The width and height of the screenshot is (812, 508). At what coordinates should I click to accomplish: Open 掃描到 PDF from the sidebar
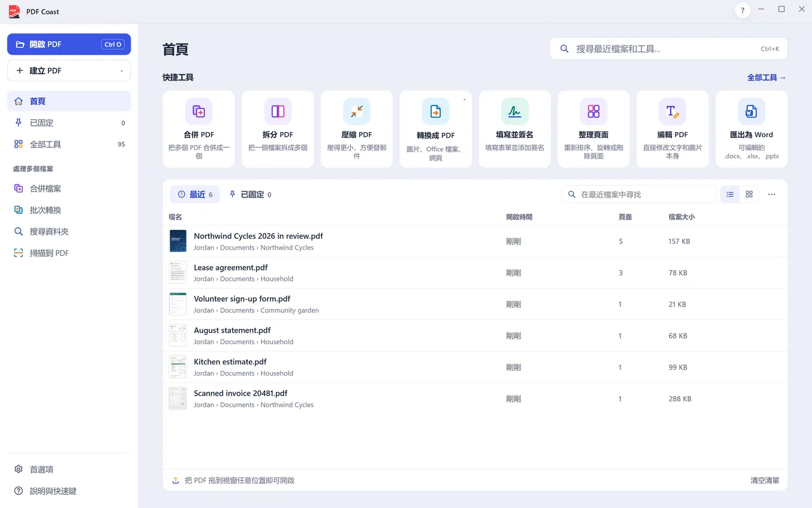(x=69, y=253)
